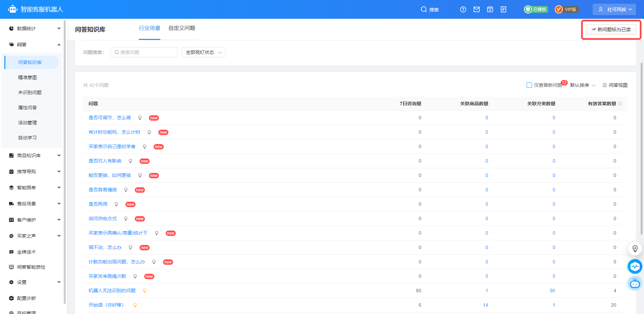Open 自动学习 in sidebar
Image resolution: width=644 pixels, height=314 pixels.
(28, 138)
